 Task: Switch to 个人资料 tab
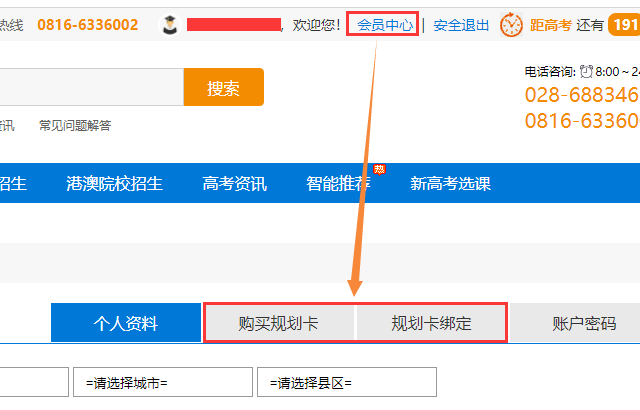[x=126, y=323]
